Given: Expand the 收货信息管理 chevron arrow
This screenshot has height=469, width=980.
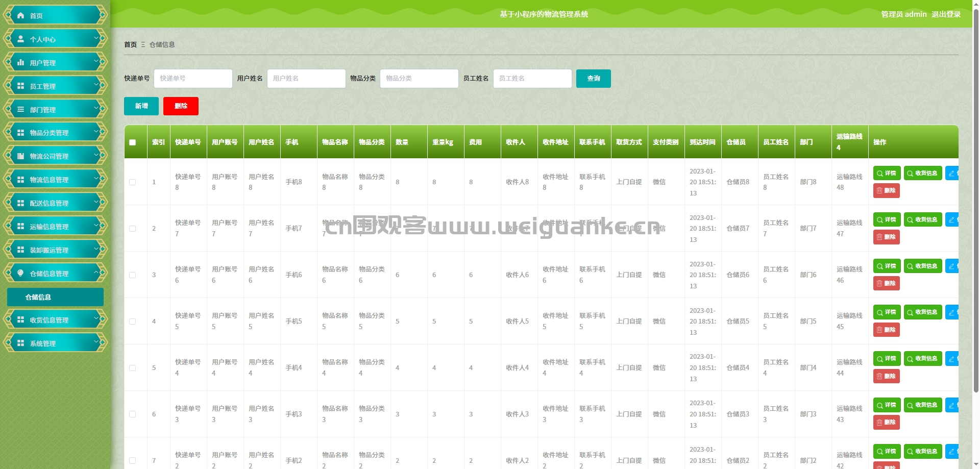Looking at the screenshot, I should (x=96, y=319).
